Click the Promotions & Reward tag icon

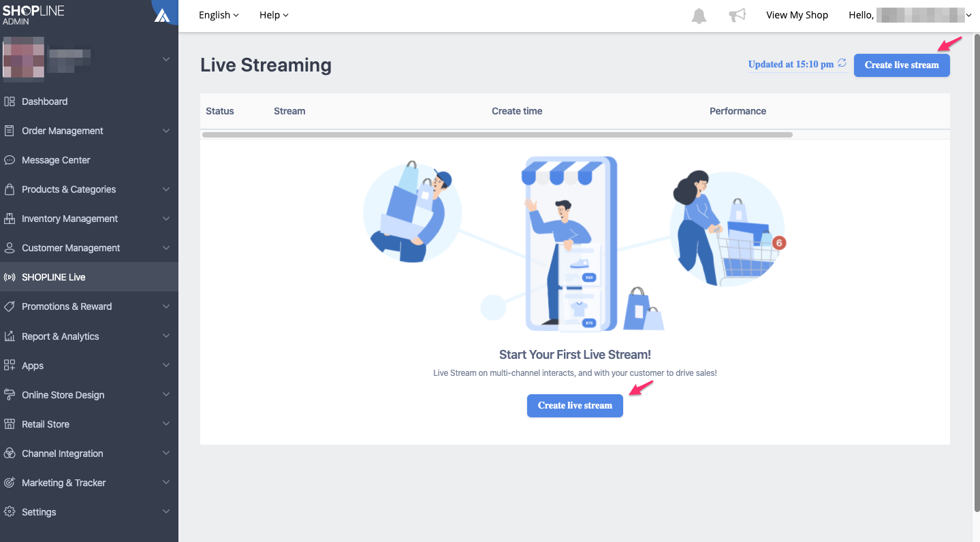tap(10, 306)
